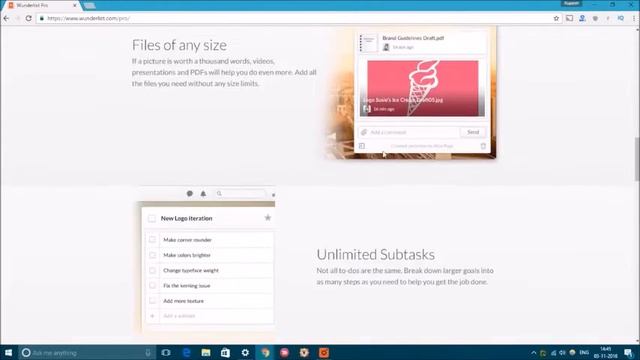Open the chat bubble icon above task list
The height and width of the screenshot is (360, 640).
[x=189, y=193]
